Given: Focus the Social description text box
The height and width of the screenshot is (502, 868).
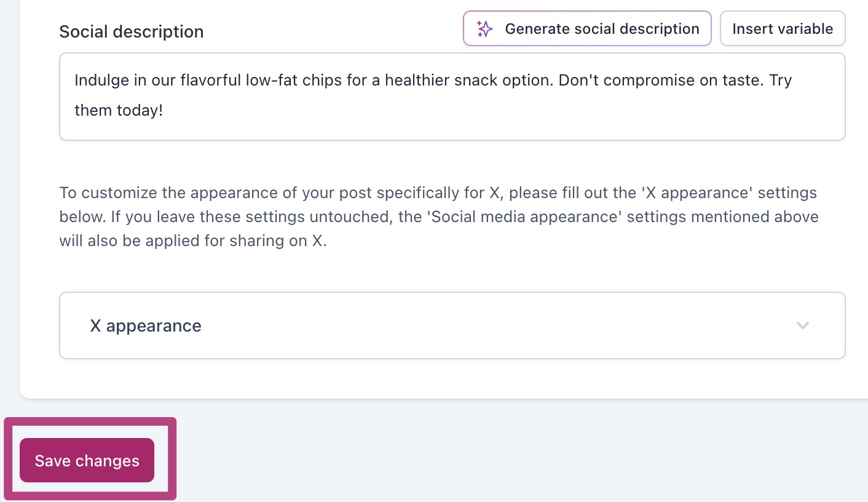Looking at the screenshot, I should 452,97.
